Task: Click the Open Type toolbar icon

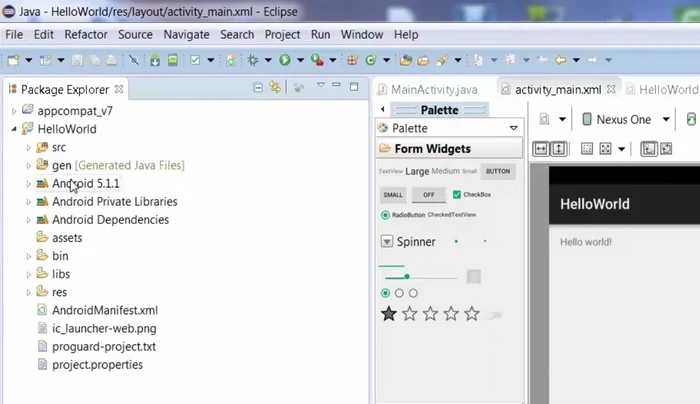Action: click(x=406, y=60)
